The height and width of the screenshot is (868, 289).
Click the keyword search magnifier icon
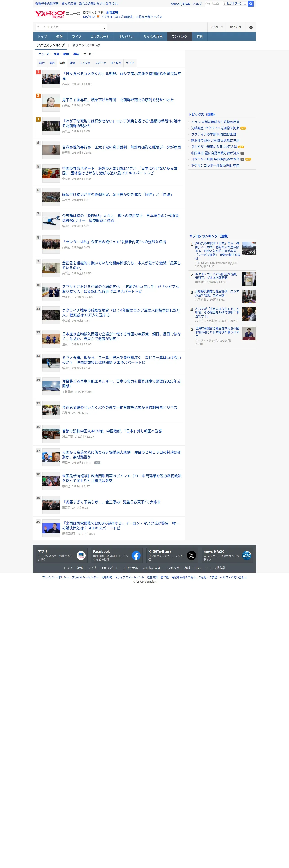coord(103,27)
